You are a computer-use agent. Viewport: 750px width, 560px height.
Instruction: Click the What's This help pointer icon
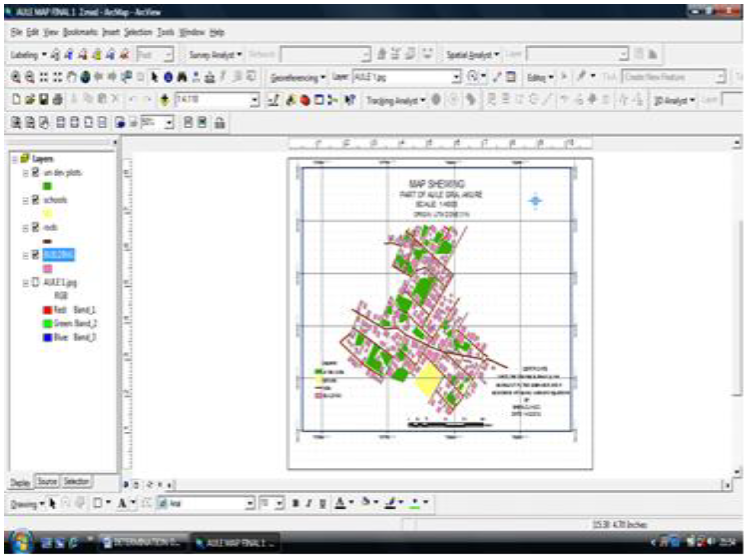click(x=350, y=100)
